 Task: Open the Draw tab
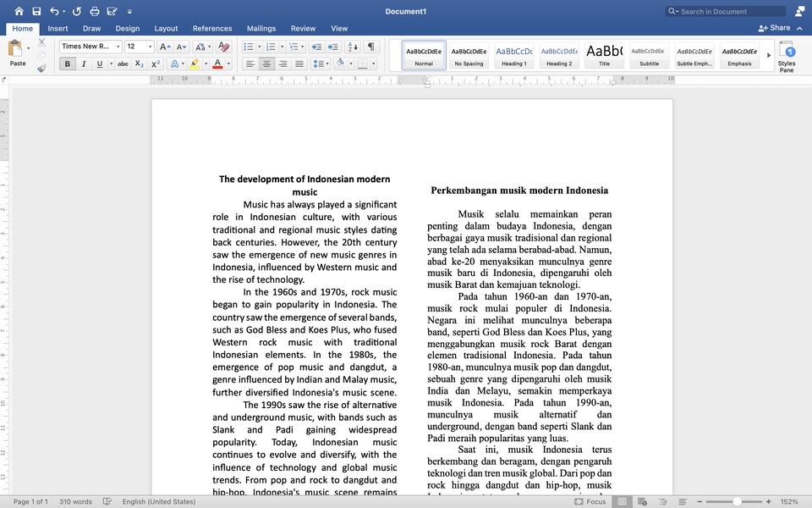click(x=91, y=29)
